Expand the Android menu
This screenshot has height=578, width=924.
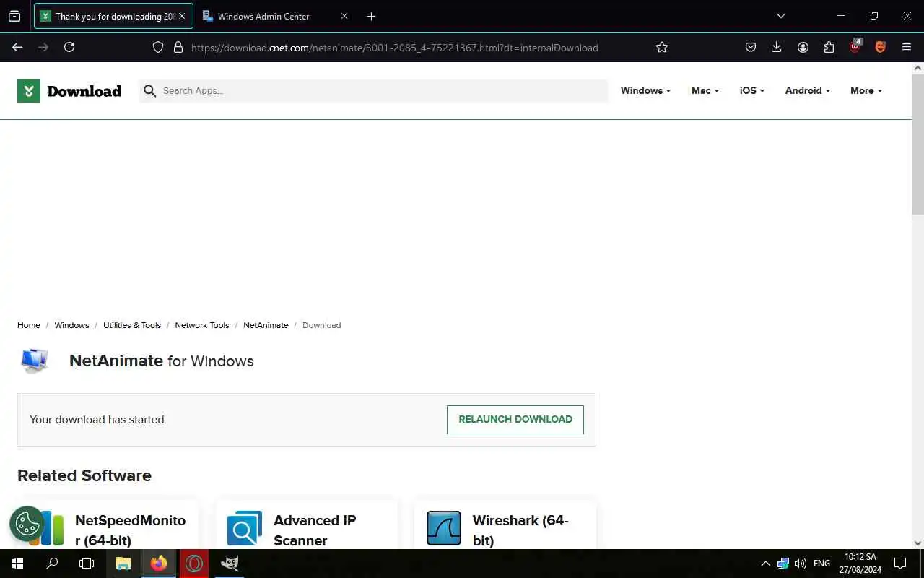click(x=808, y=90)
